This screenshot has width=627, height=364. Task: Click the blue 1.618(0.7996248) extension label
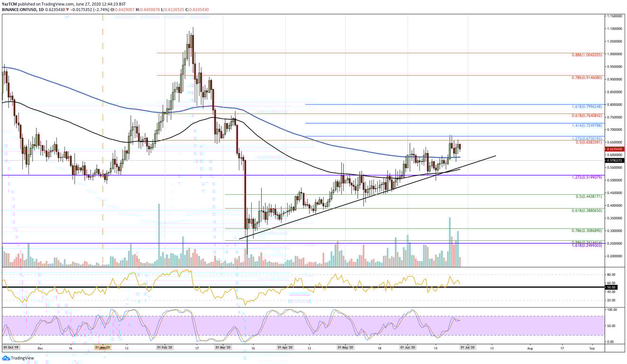tap(586, 107)
